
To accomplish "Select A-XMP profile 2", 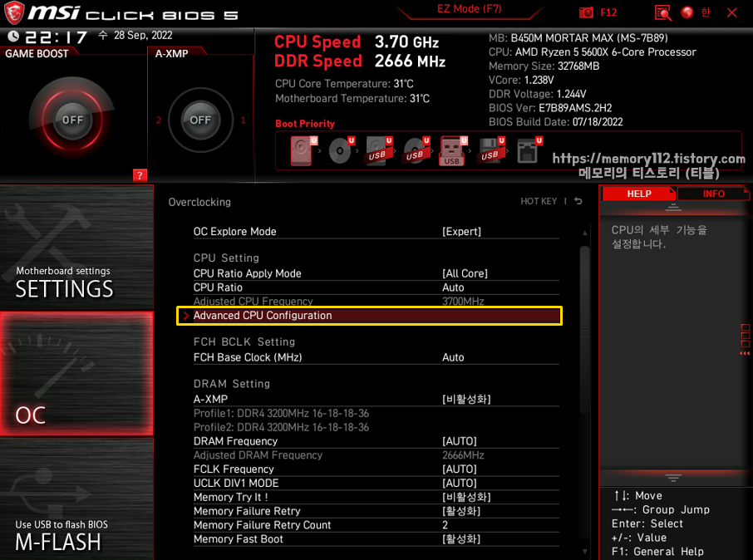I will [x=159, y=120].
